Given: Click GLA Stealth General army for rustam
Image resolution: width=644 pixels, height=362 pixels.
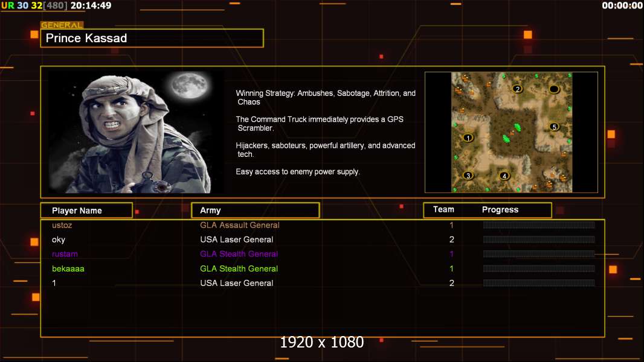Looking at the screenshot, I should (239, 254).
